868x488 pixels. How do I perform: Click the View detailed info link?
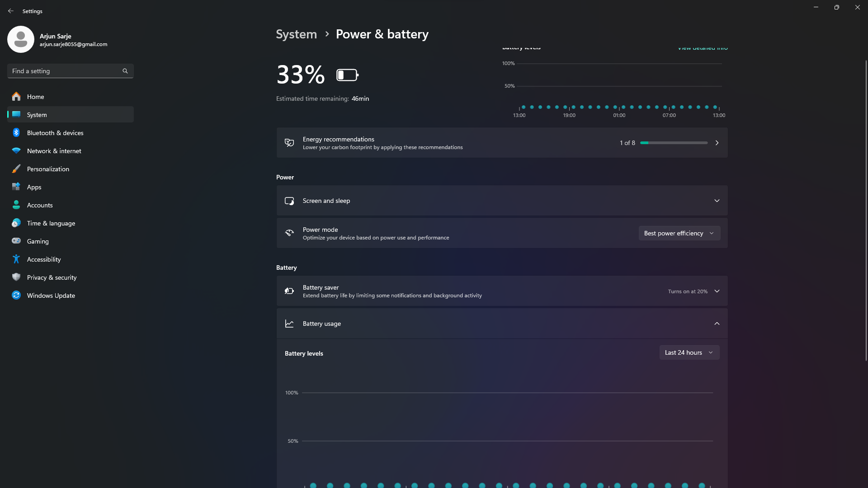tap(702, 48)
